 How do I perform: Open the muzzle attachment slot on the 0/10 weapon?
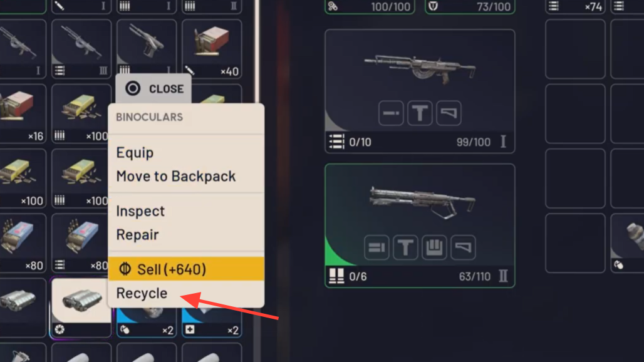point(390,113)
